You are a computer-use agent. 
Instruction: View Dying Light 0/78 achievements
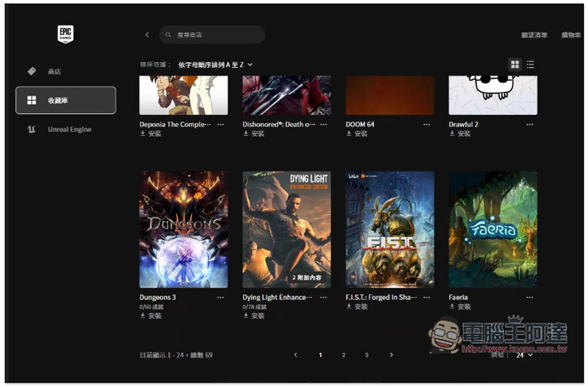(x=255, y=307)
